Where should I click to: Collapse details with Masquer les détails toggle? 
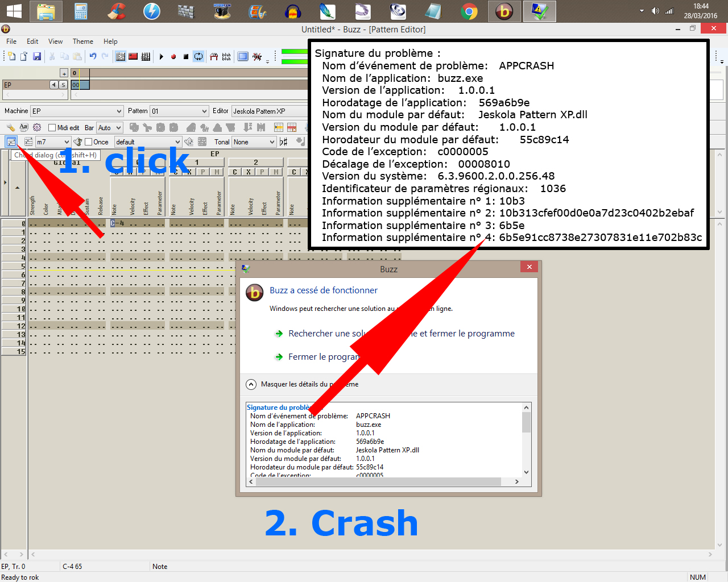coord(251,384)
